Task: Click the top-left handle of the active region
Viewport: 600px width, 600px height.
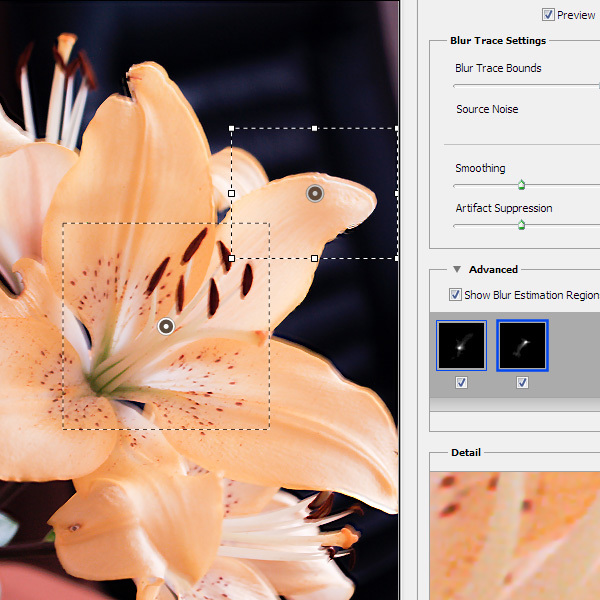Action: pyautogui.click(x=232, y=128)
